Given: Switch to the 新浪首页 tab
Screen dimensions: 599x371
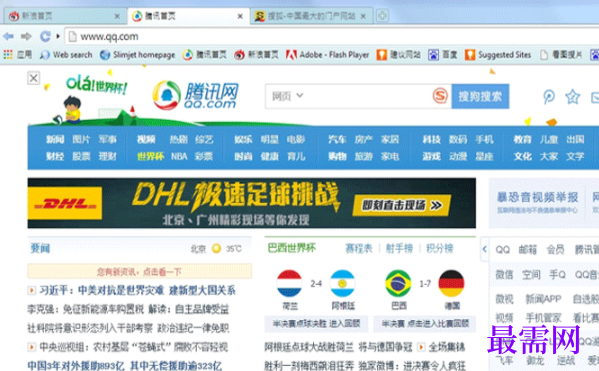Looking at the screenshot, I should point(65,16).
